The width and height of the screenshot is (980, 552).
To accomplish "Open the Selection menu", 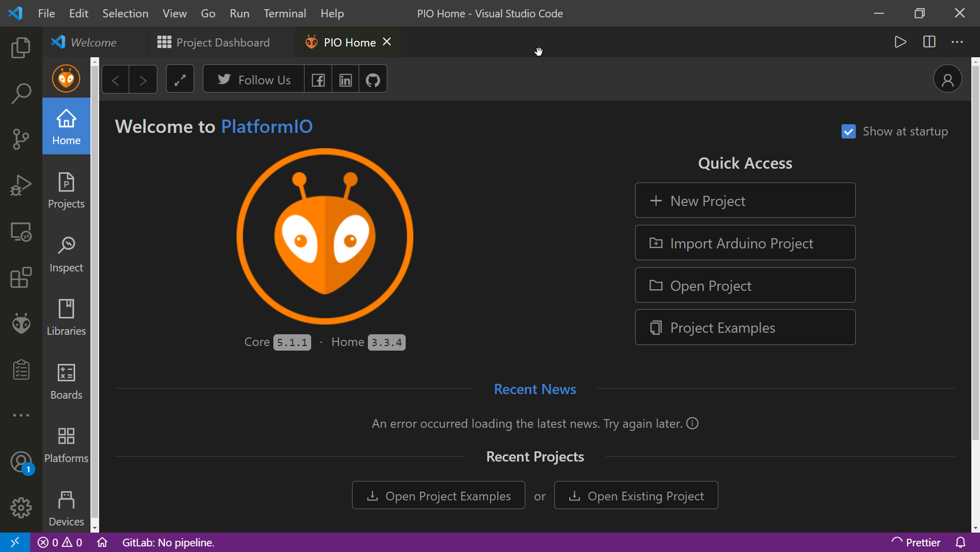I will (x=125, y=13).
